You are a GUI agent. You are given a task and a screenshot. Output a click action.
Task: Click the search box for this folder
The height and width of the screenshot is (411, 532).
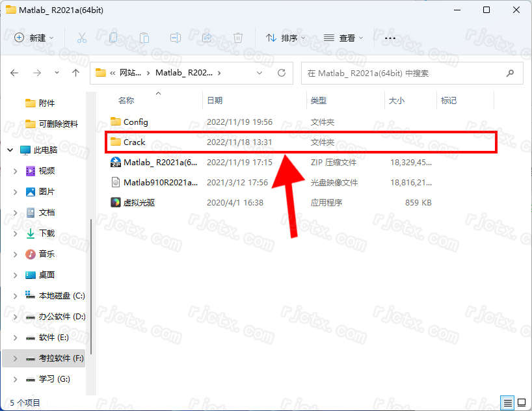click(x=403, y=73)
